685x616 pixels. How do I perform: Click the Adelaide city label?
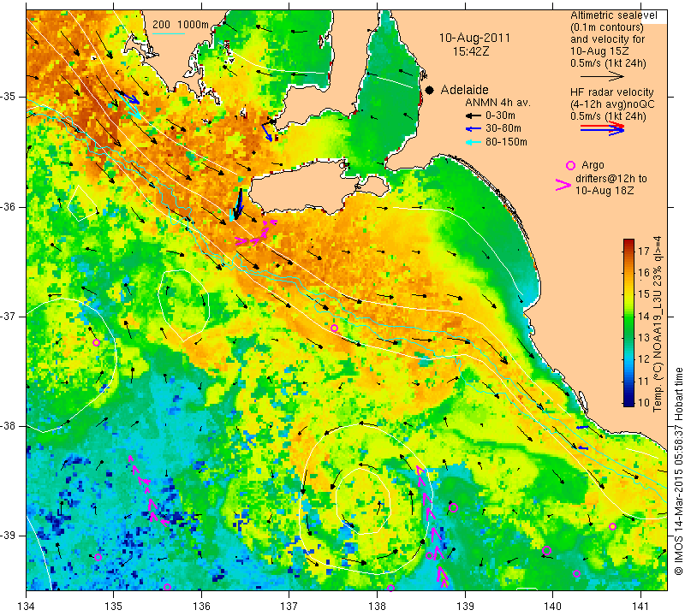click(x=464, y=90)
